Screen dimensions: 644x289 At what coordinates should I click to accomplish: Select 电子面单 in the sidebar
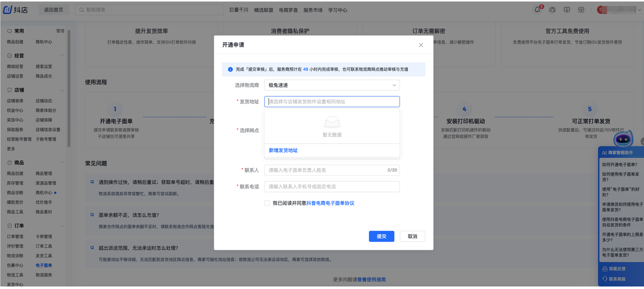(44, 265)
